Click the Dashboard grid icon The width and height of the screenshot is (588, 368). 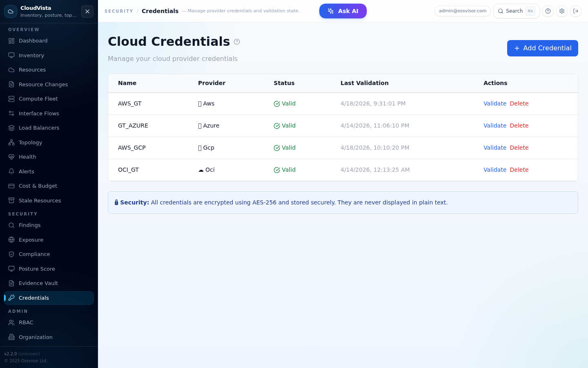pos(11,41)
